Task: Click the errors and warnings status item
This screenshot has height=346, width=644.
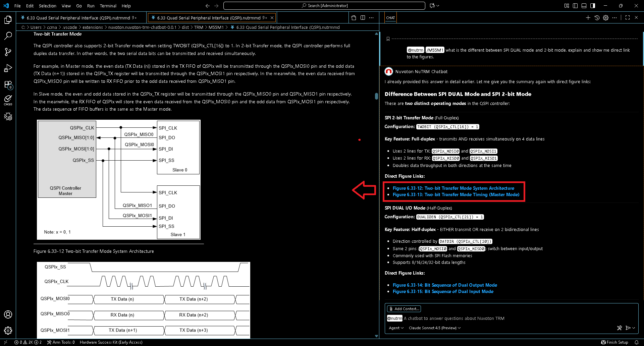Action: click(28, 342)
